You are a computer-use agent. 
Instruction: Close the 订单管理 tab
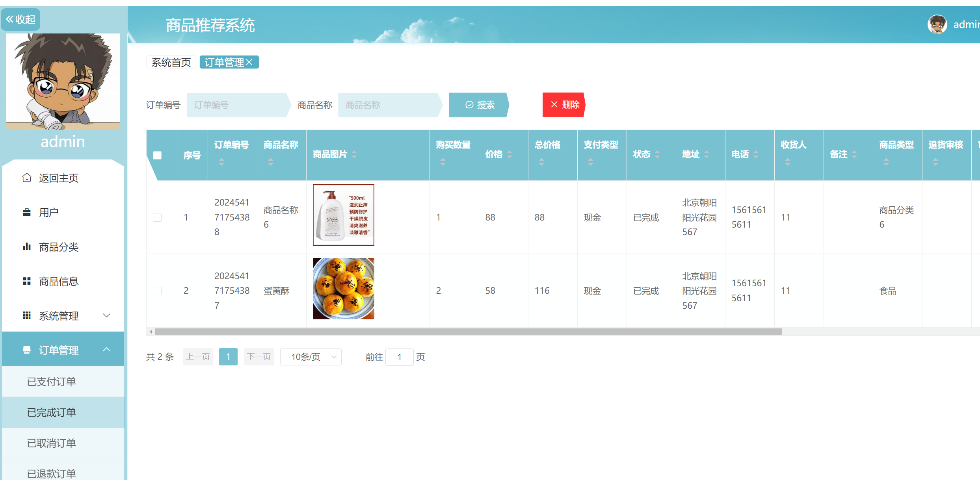point(249,62)
